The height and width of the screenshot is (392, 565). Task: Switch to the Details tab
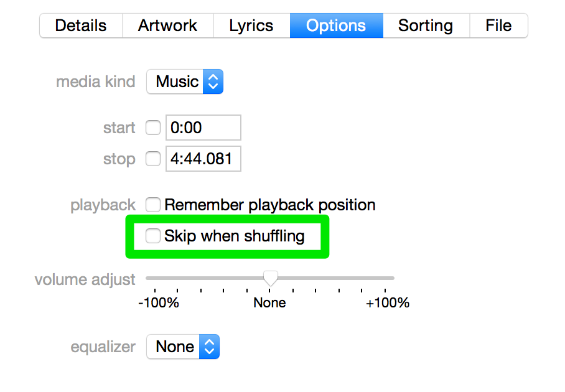click(81, 26)
